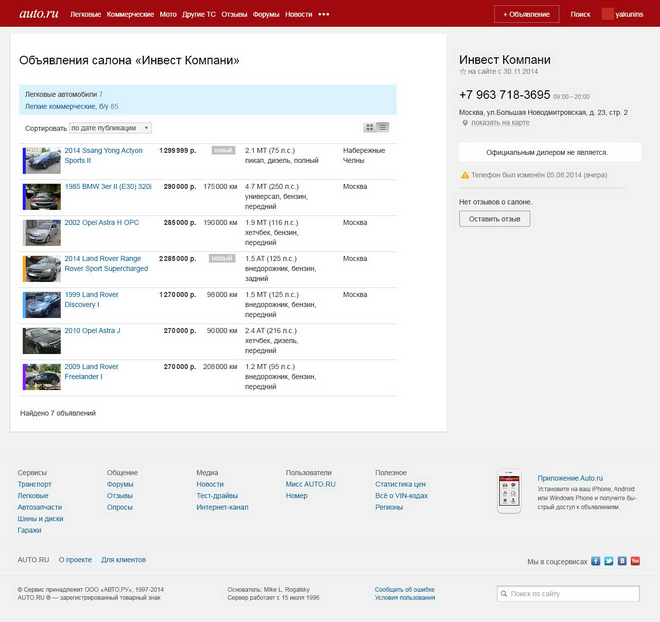Open the Форумы header menu item
Viewport: 660px width, 622px height.
pos(266,14)
